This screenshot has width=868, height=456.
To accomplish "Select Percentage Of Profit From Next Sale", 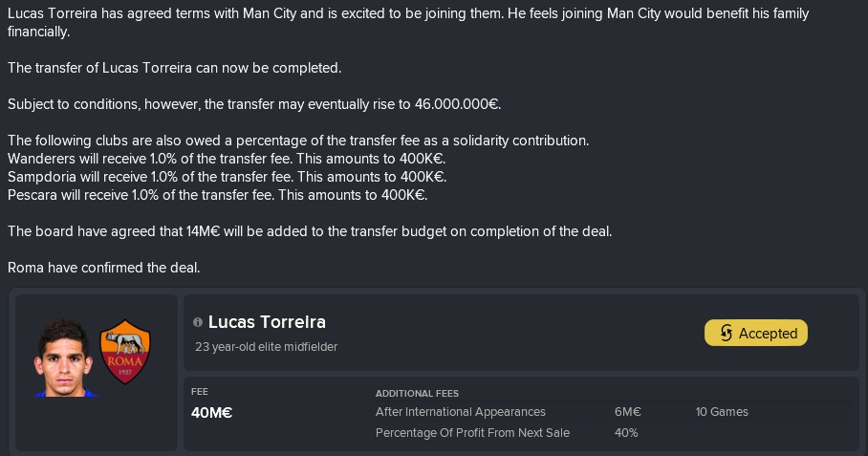I will pyautogui.click(x=473, y=433).
